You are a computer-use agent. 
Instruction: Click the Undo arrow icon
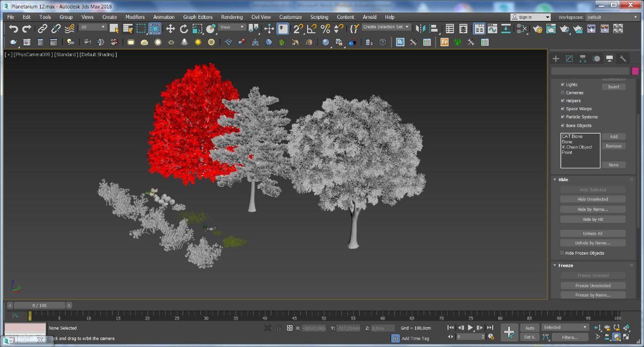pos(13,29)
